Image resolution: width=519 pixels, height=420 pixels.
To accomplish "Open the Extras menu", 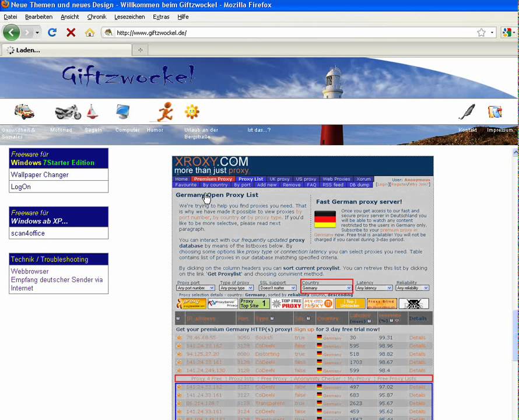I will (x=161, y=17).
